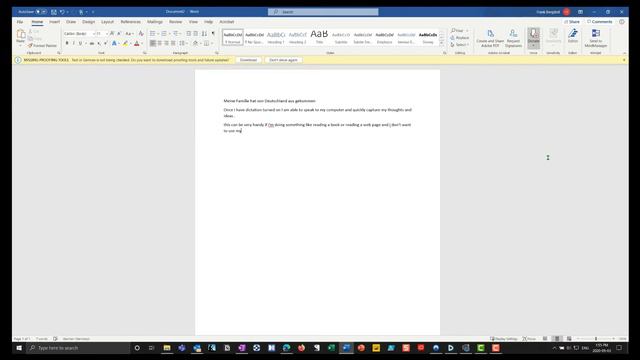Select the Normal style
640x360 pixels.
233,37
